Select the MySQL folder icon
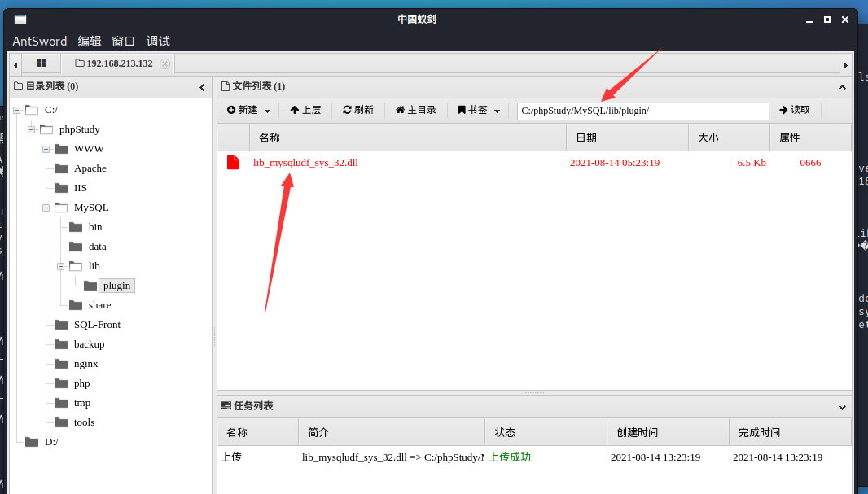This screenshot has height=494, width=868. (61, 208)
